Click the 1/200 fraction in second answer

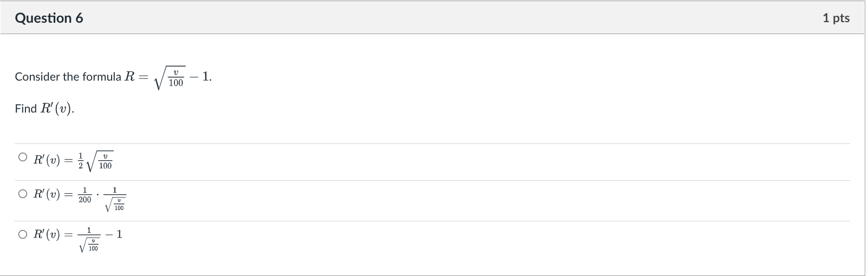click(x=85, y=195)
